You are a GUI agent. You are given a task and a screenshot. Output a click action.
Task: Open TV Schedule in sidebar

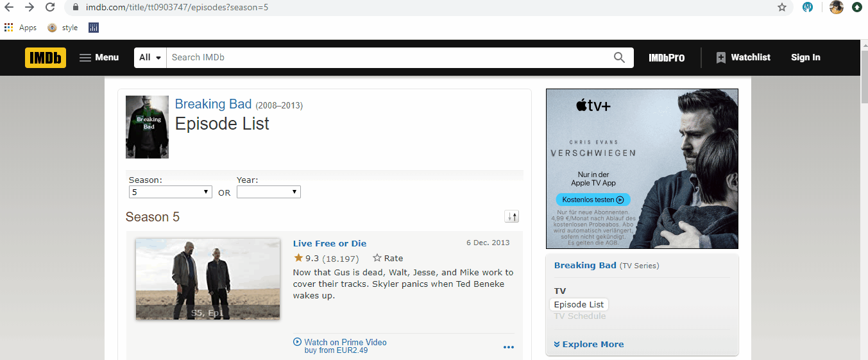(x=580, y=316)
